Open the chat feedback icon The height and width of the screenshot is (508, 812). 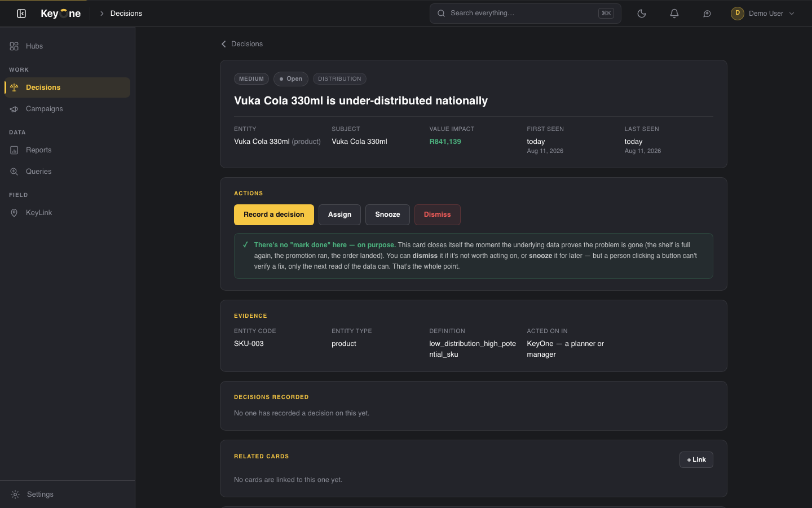point(707,14)
